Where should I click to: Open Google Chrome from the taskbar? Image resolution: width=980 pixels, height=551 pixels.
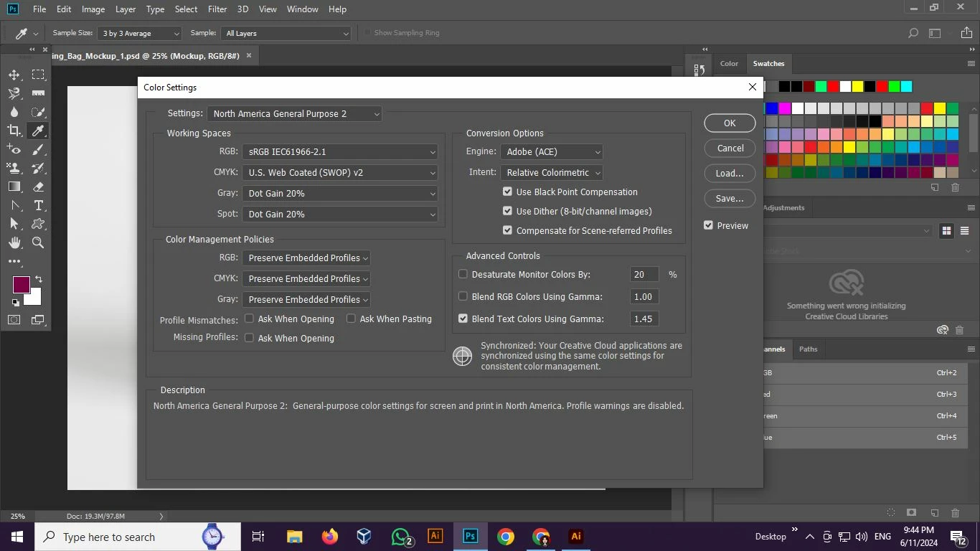[x=506, y=537]
